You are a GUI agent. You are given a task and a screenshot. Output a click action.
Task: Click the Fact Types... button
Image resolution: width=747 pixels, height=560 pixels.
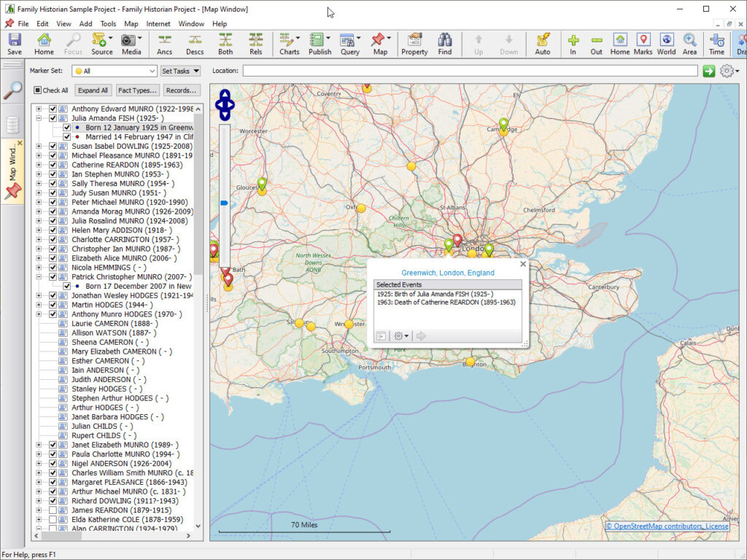pyautogui.click(x=137, y=90)
